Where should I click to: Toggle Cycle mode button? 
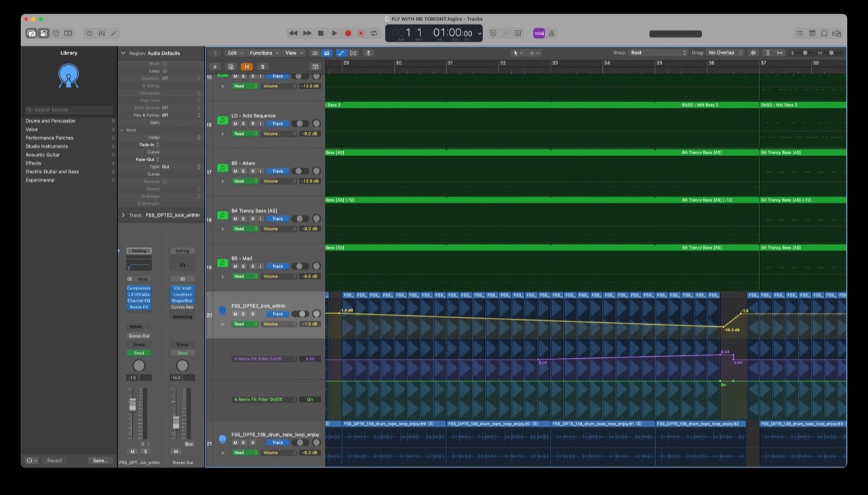(374, 33)
